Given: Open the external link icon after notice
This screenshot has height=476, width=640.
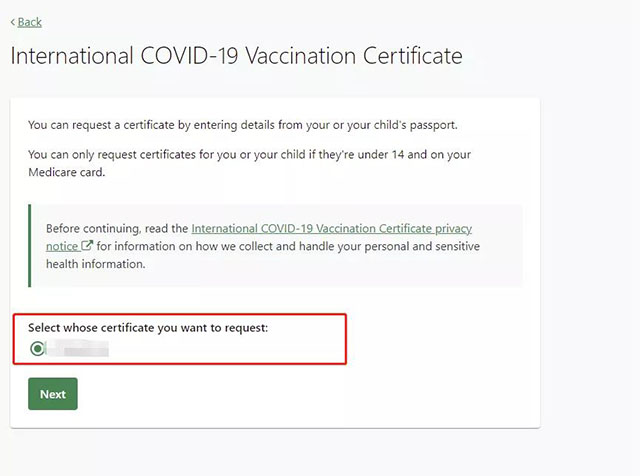Looking at the screenshot, I should [x=87, y=245].
